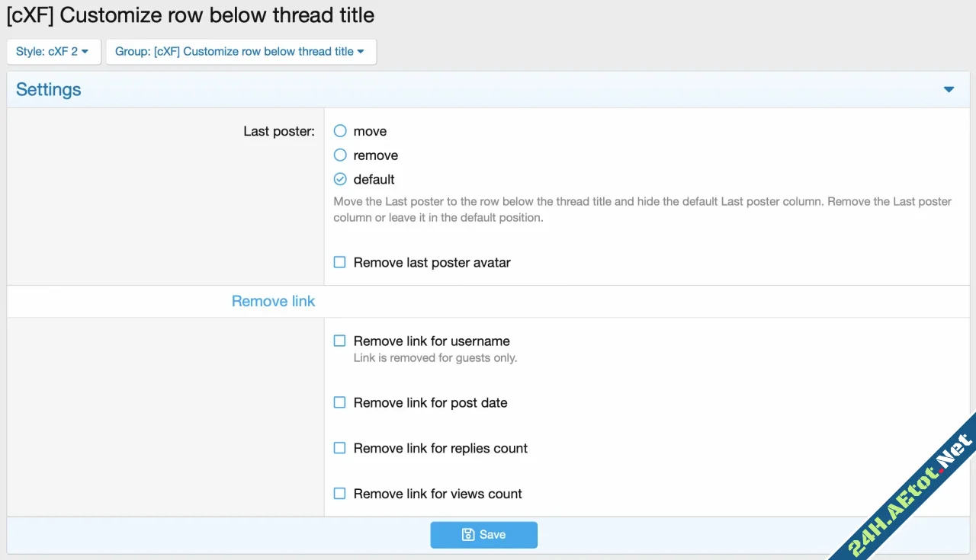The width and height of the screenshot is (976, 560).
Task: Check Remove link for username
Action: tap(339, 341)
